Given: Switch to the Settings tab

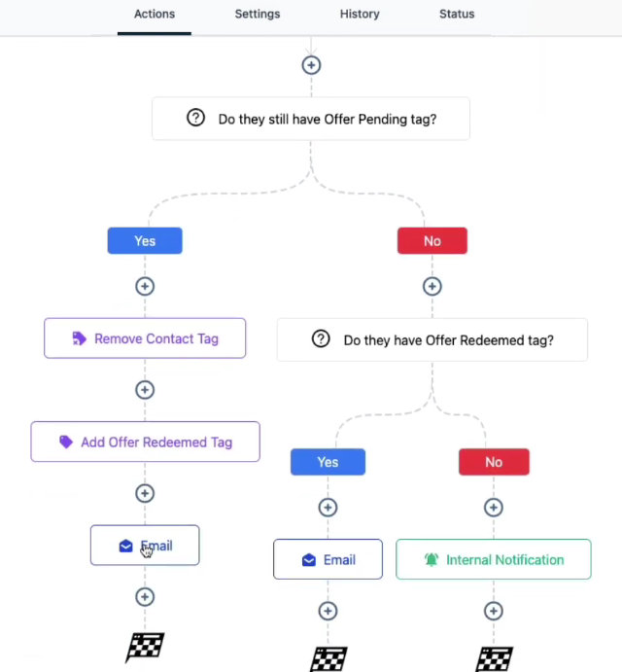Looking at the screenshot, I should tap(258, 15).
